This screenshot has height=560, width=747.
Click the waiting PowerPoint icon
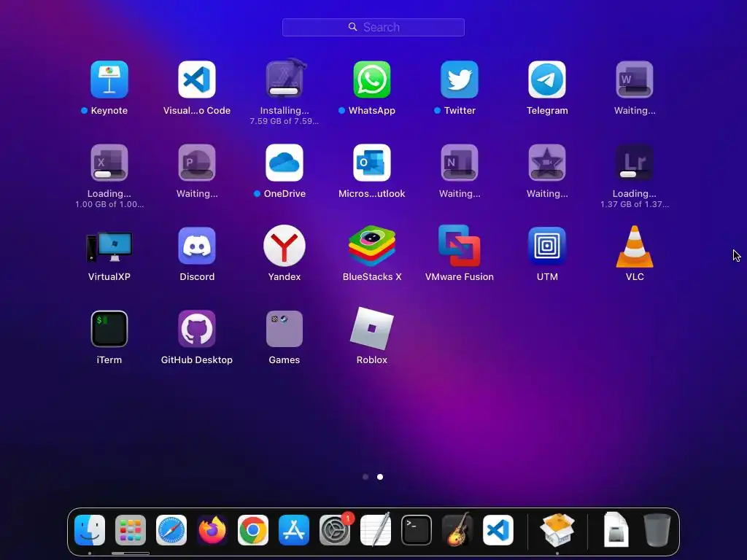pyautogui.click(x=197, y=163)
